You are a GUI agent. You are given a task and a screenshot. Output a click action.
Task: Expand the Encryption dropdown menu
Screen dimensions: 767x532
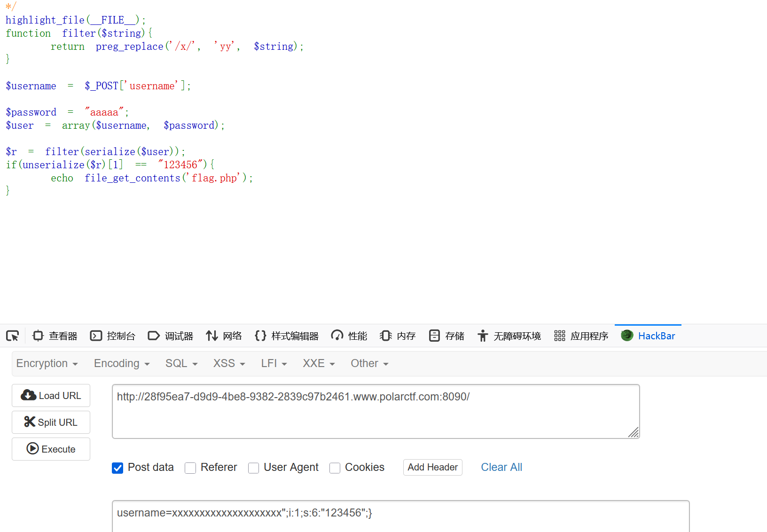47,363
